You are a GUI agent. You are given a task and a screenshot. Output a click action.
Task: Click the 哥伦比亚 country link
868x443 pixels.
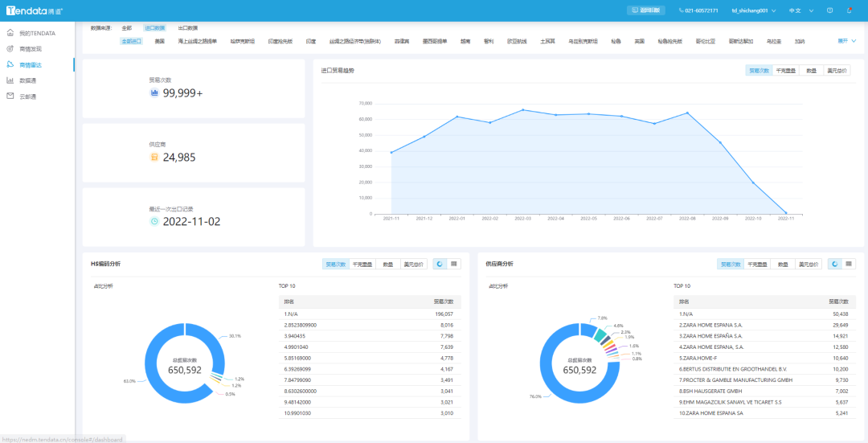tap(706, 41)
